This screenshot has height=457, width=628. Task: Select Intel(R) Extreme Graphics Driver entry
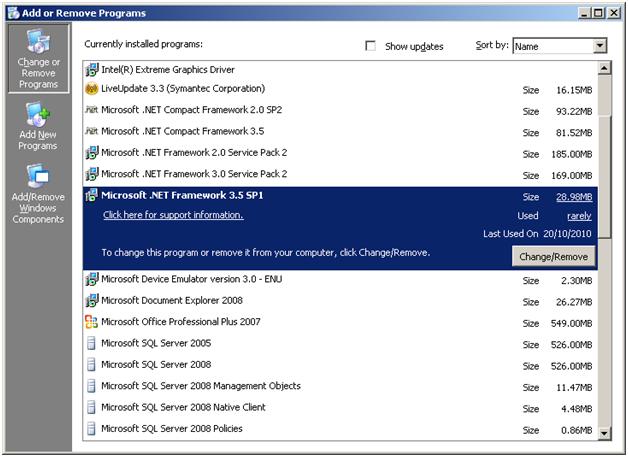tap(340, 70)
